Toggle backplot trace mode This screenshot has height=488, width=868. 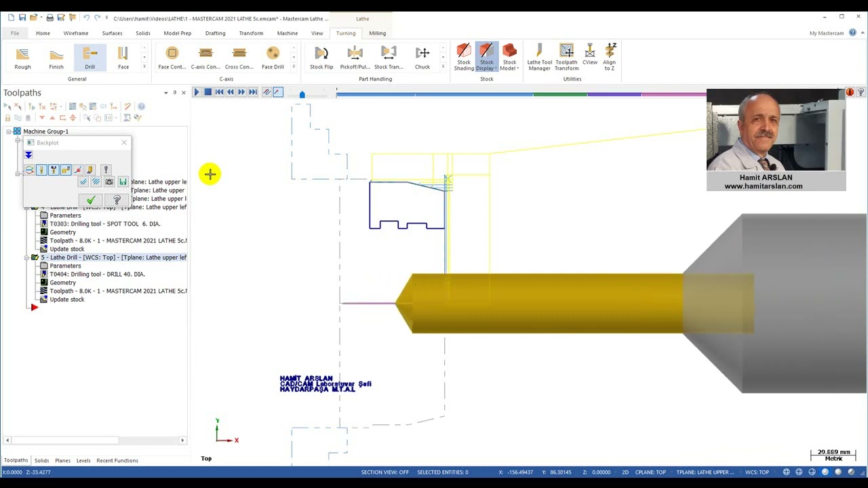click(267, 92)
